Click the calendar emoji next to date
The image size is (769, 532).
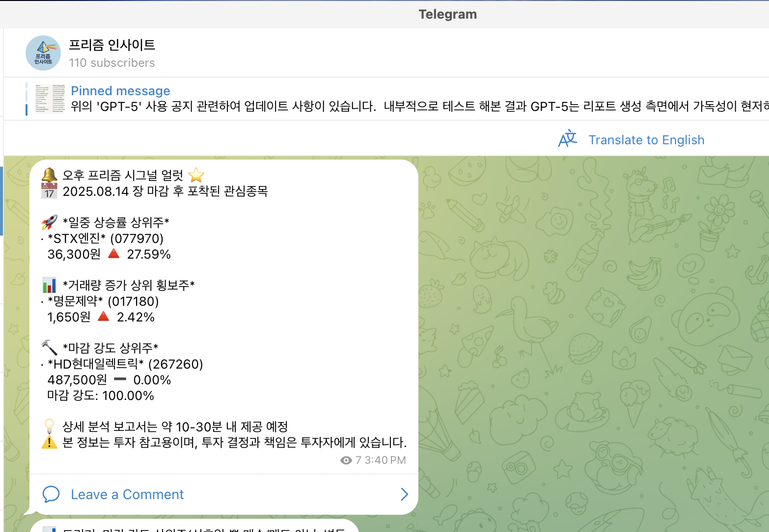[49, 191]
